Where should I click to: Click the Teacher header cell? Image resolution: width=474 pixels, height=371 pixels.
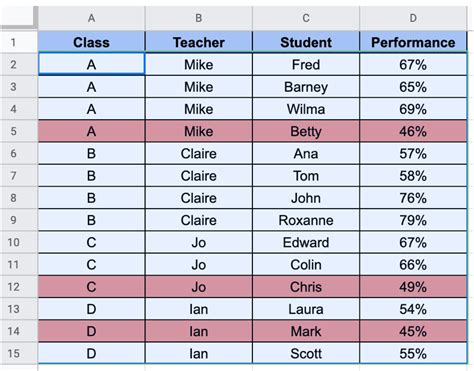click(x=199, y=42)
